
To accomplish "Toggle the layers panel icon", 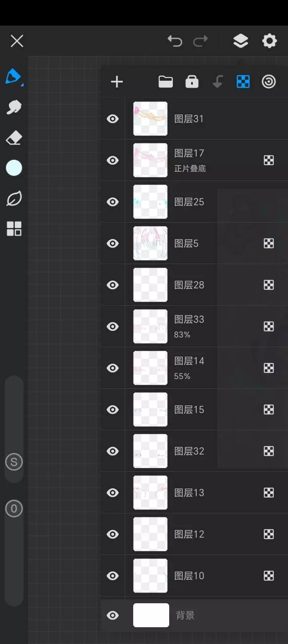I will pyautogui.click(x=240, y=41).
